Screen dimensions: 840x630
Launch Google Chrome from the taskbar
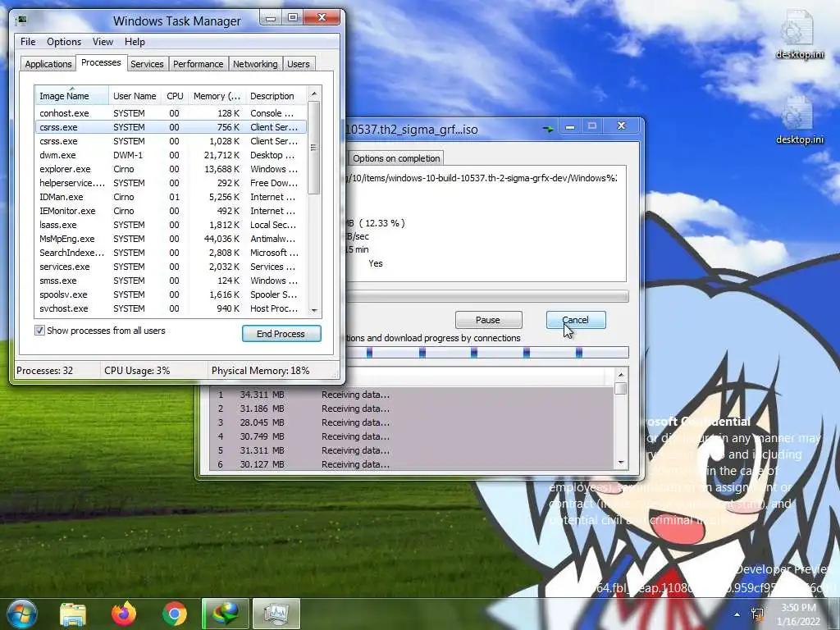(x=175, y=614)
